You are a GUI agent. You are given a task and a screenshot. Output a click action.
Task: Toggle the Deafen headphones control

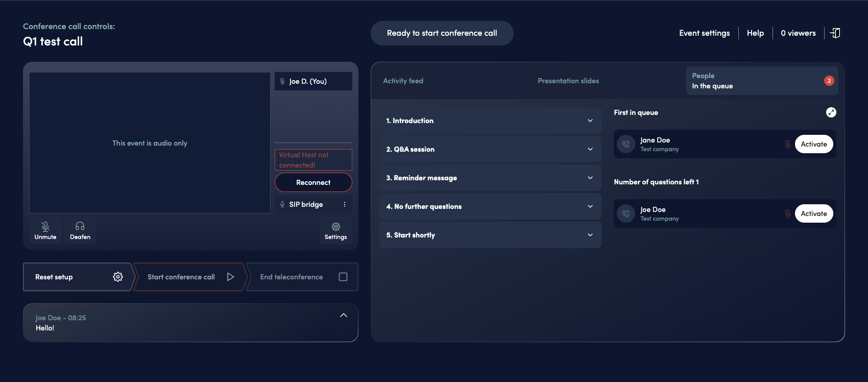80,231
